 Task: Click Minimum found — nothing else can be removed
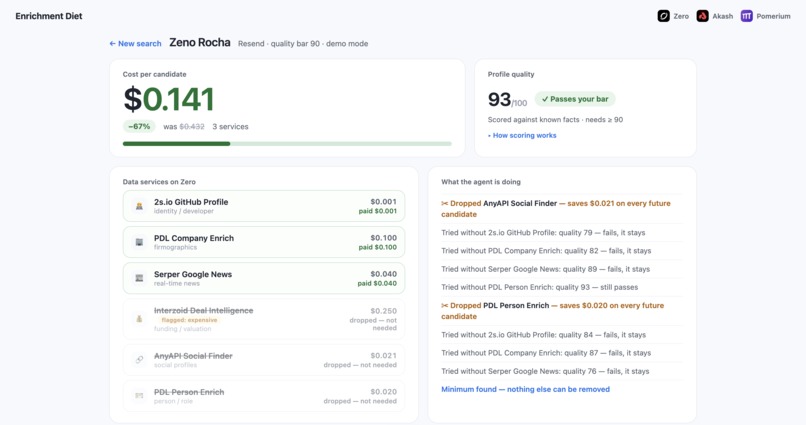[x=525, y=389]
